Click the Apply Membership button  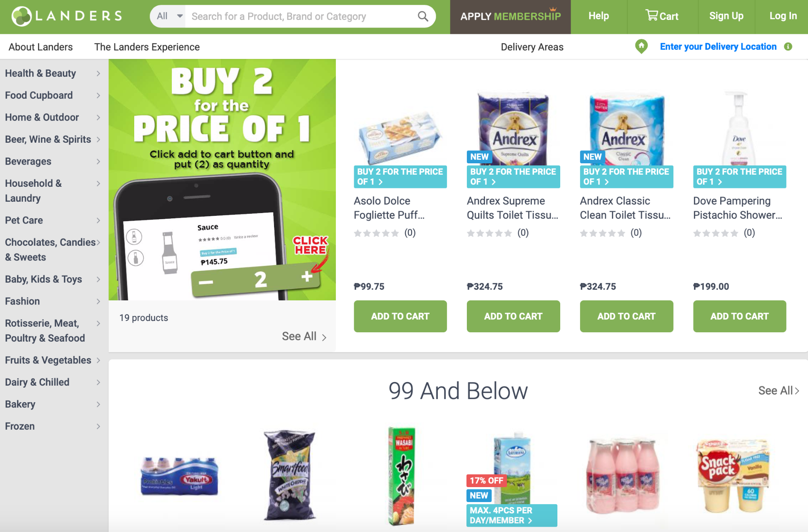(511, 17)
